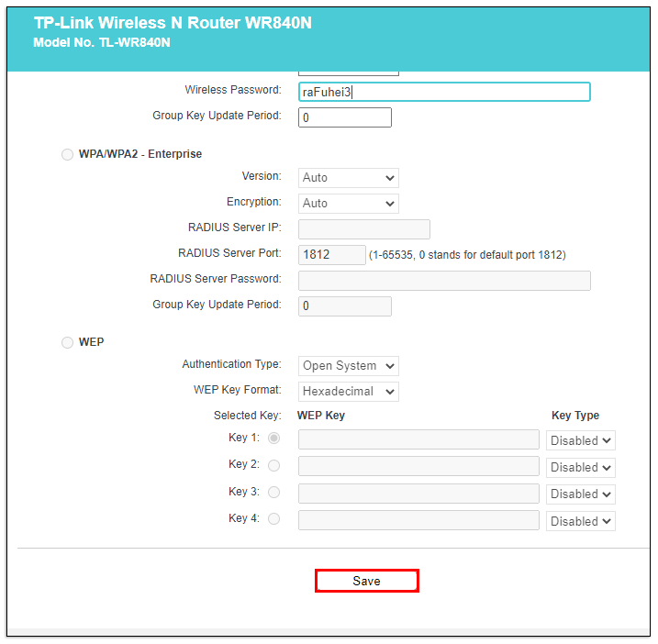Viewport: 658px width, 644px height.
Task: Open Key 4 Key Type dropdown
Action: click(x=580, y=521)
